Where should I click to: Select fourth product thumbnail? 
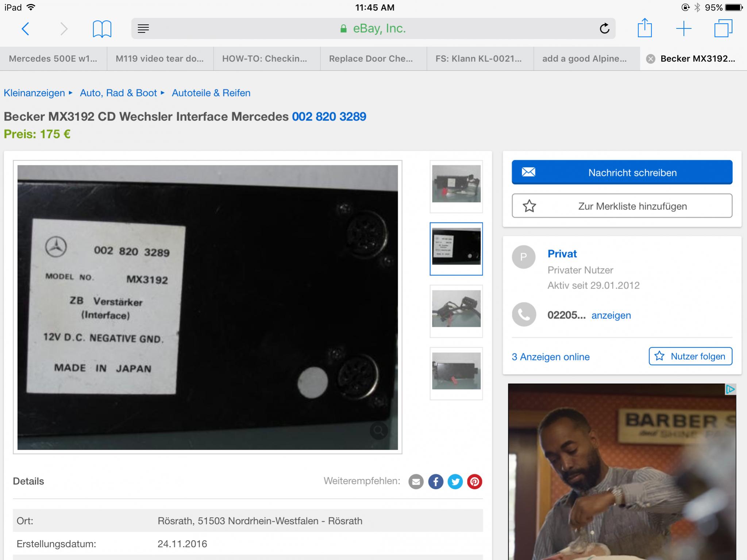point(456,374)
